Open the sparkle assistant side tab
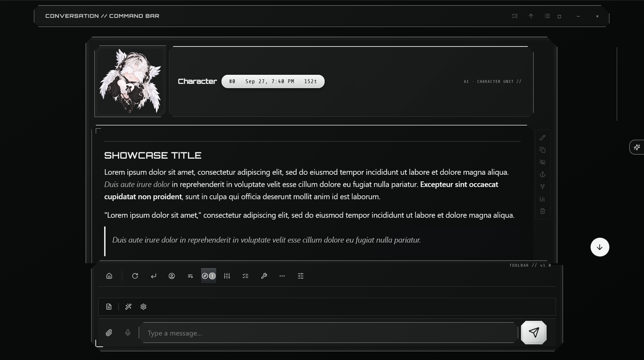 click(x=637, y=147)
